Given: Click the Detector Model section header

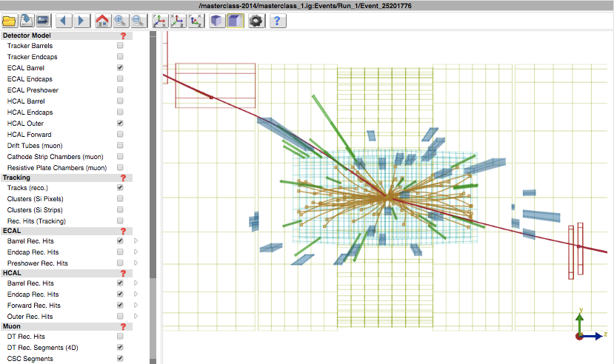Looking at the screenshot, I should point(27,35).
